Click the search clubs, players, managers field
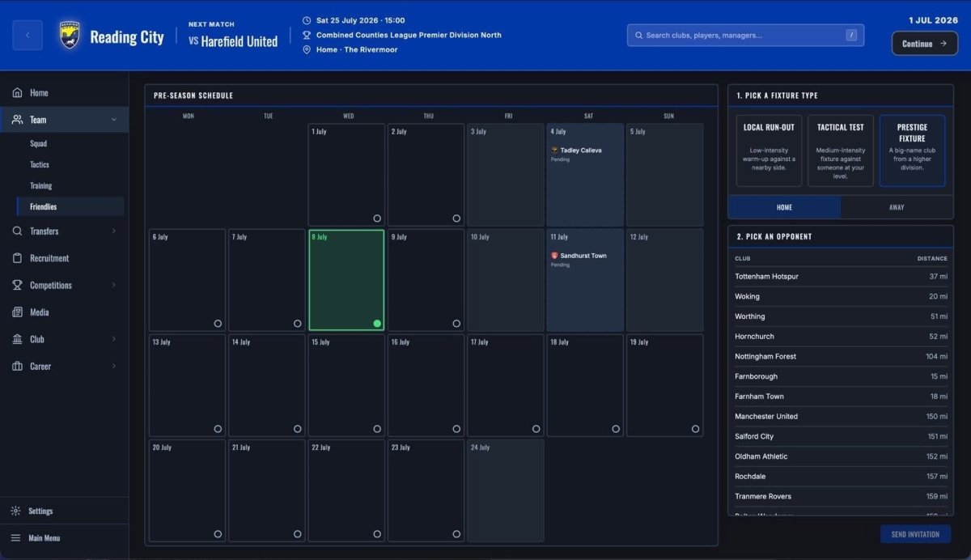The image size is (971, 560). [745, 36]
